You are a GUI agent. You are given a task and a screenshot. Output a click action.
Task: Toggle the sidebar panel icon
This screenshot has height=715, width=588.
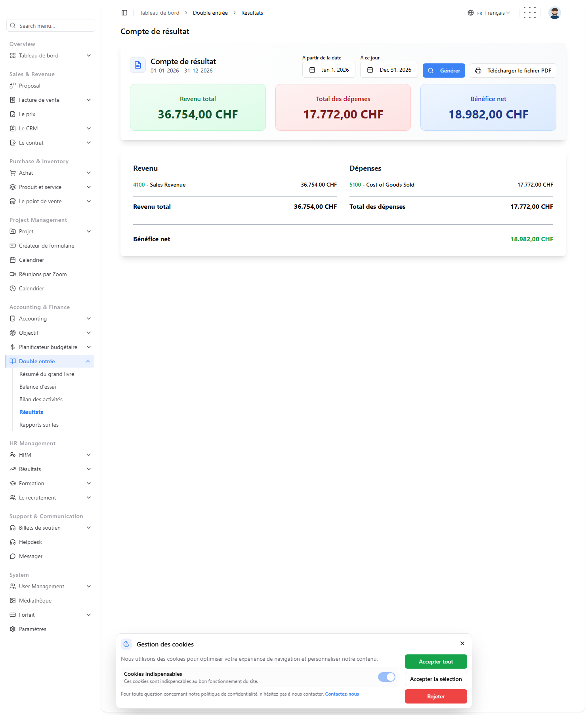[x=124, y=13]
